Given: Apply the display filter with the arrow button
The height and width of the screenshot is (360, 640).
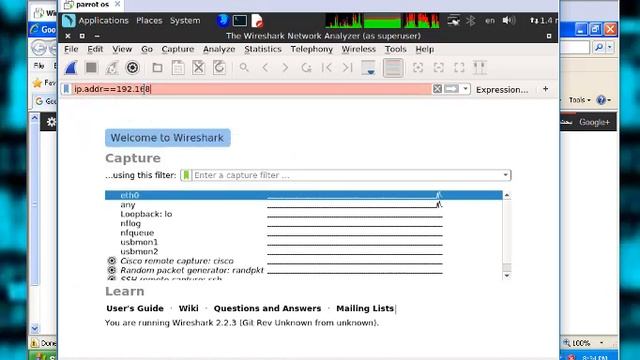Looking at the screenshot, I should point(451,89).
